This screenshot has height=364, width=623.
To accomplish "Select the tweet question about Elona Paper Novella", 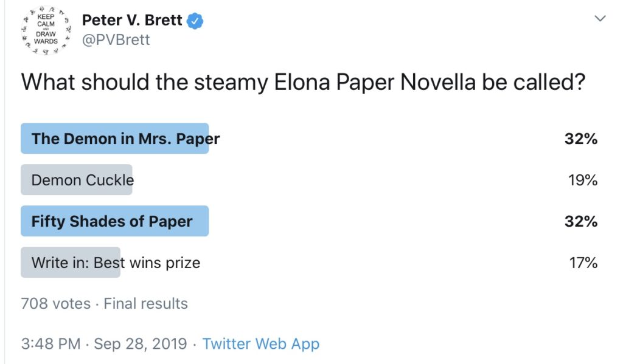I will pyautogui.click(x=303, y=83).
